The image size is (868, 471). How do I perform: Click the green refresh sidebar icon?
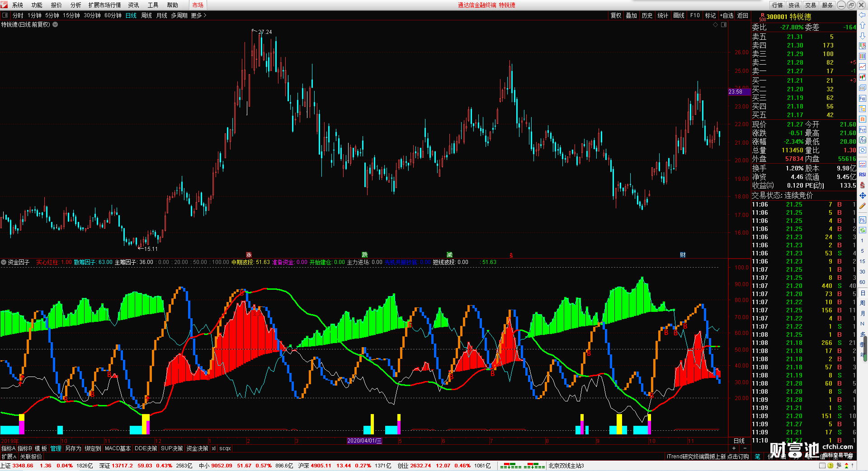point(863,230)
